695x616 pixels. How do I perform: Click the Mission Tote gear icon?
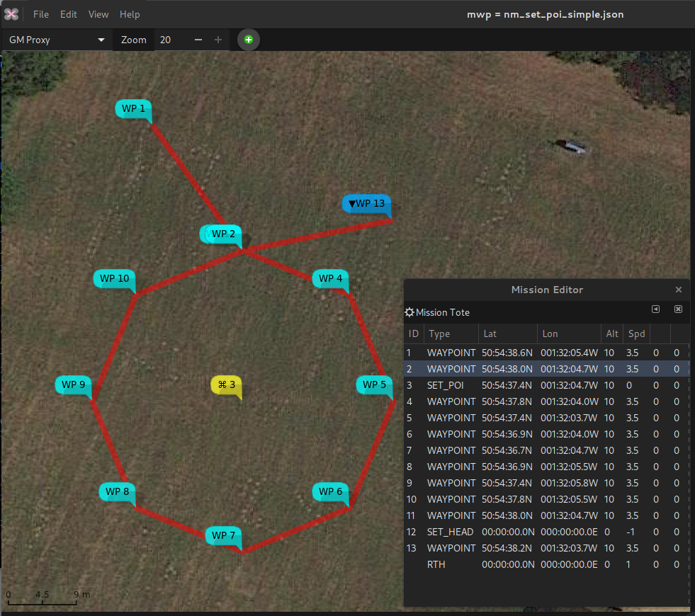click(x=409, y=312)
